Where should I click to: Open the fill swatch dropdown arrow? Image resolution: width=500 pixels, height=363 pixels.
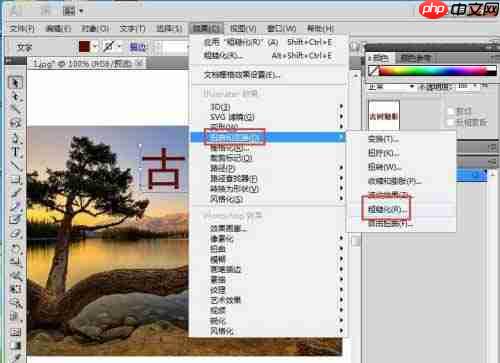click(x=95, y=47)
